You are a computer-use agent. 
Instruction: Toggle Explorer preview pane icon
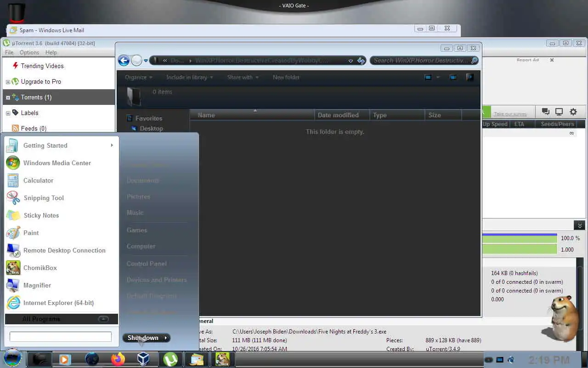coord(453,77)
